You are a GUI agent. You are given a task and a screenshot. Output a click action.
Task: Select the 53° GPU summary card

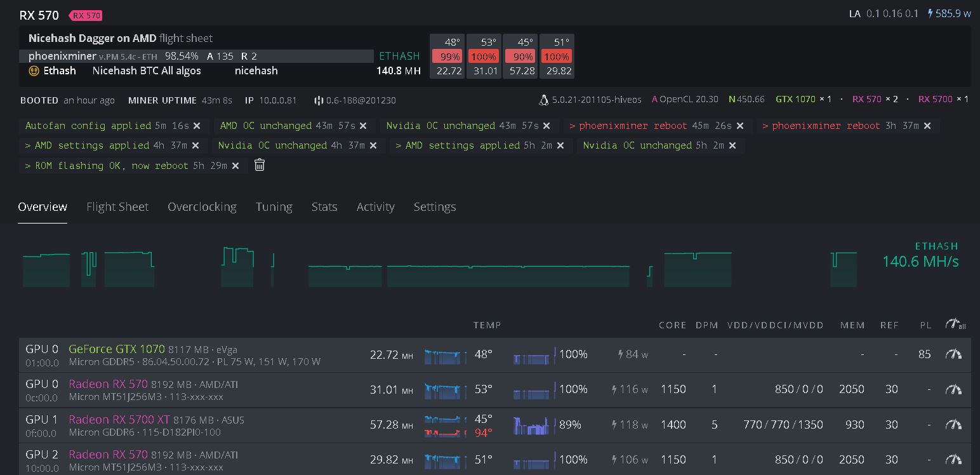pyautogui.click(x=484, y=57)
